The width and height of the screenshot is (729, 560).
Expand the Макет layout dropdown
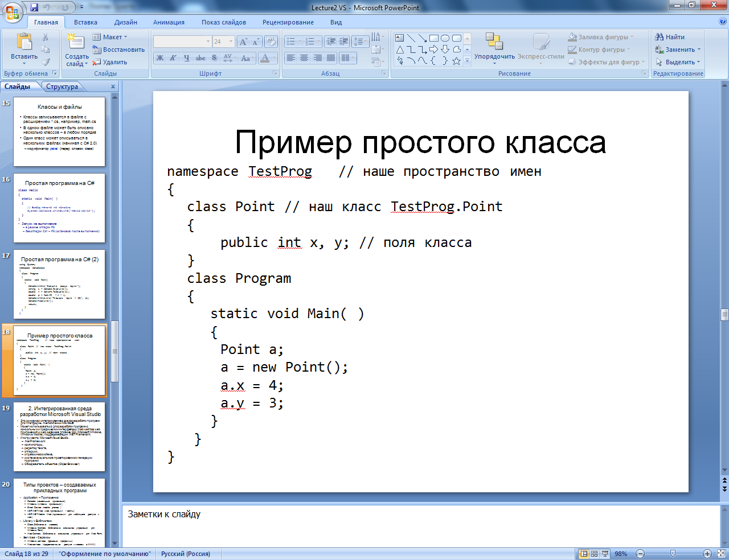110,37
